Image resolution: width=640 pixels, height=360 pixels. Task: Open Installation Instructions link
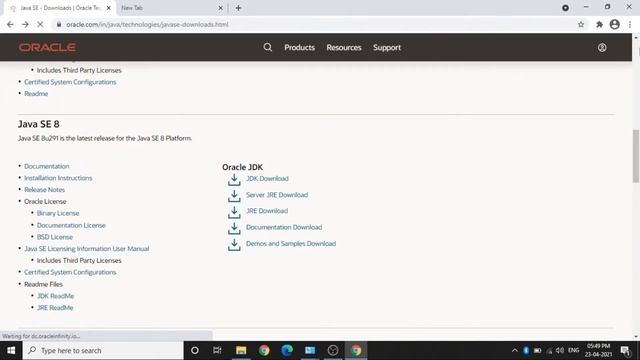[58, 178]
